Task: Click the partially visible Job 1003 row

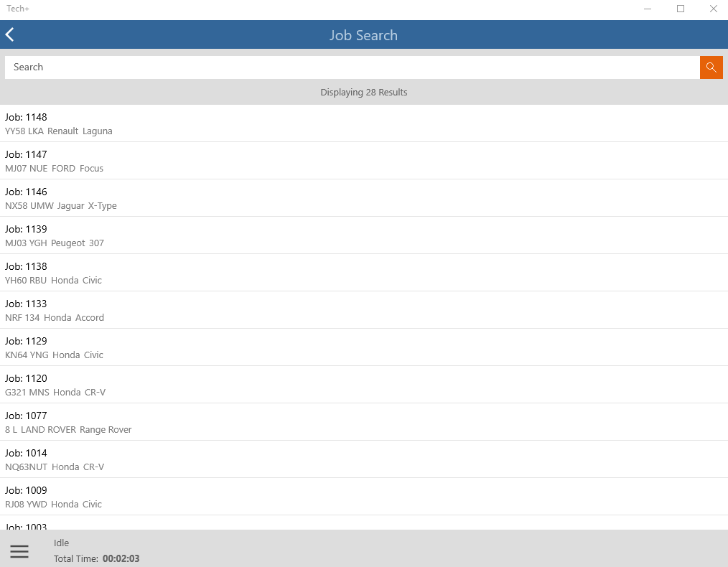Action: 363,525
